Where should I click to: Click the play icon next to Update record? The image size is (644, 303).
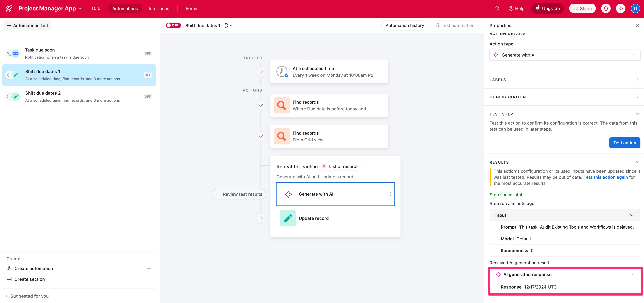[x=261, y=218]
